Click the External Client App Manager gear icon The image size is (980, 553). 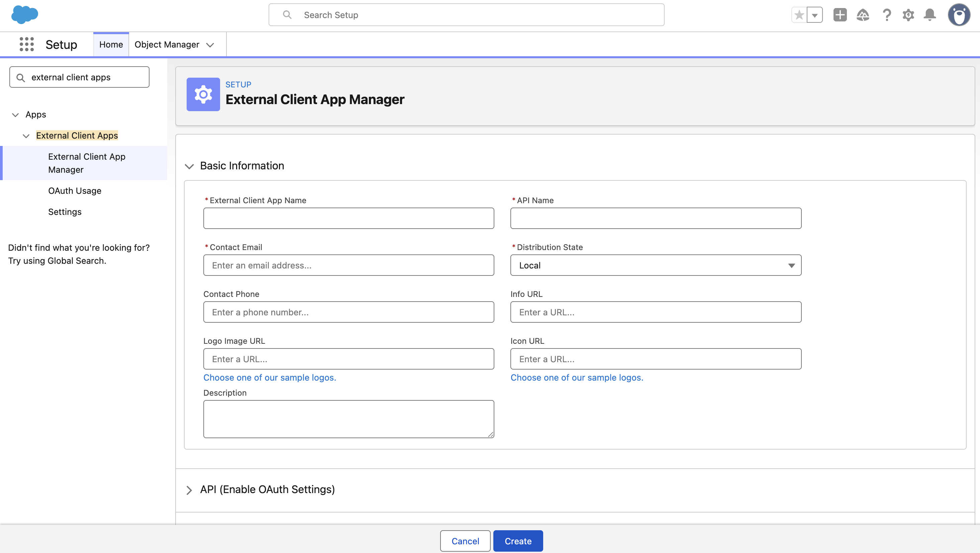pos(203,94)
